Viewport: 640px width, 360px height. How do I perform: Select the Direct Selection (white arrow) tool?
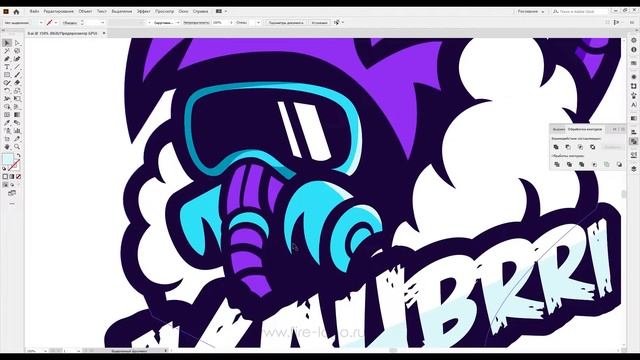click(x=17, y=43)
